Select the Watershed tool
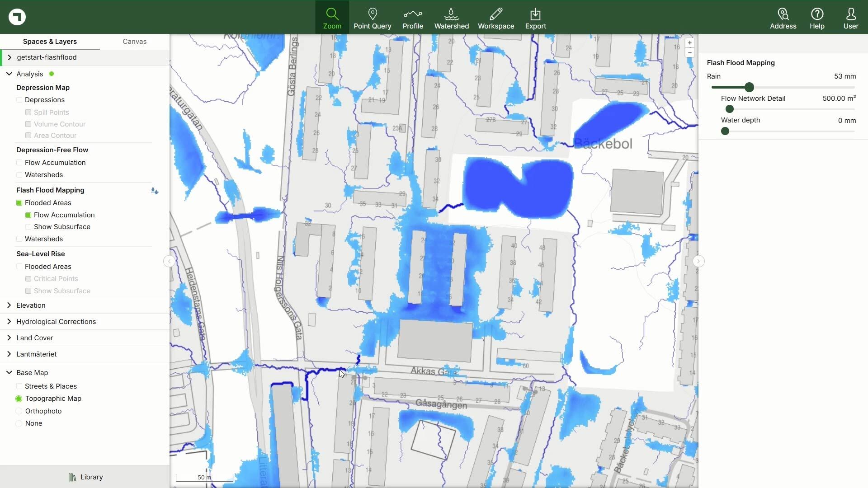The height and width of the screenshot is (488, 868). [x=451, y=18]
